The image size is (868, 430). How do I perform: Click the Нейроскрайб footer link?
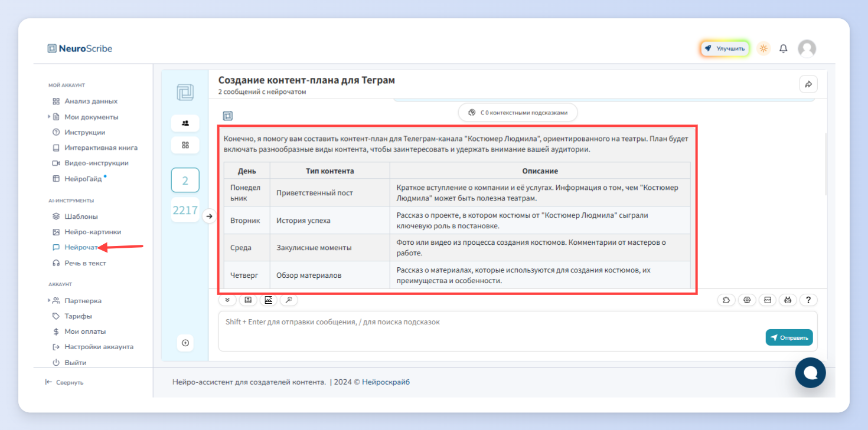tap(386, 382)
